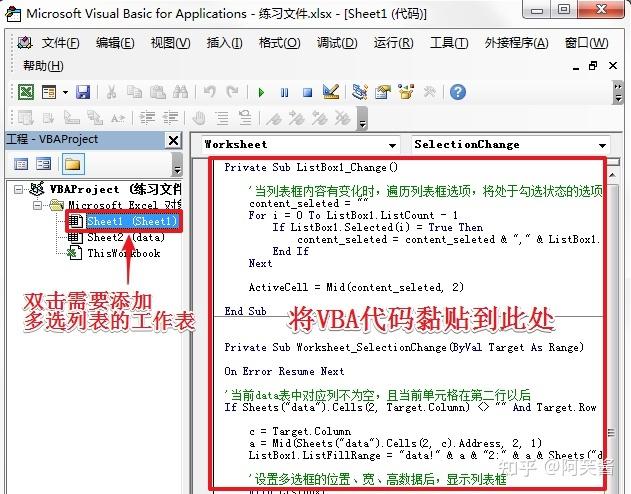This screenshot has width=631, height=494.
Task: Click the Redo arrow icon
Action: (232, 92)
